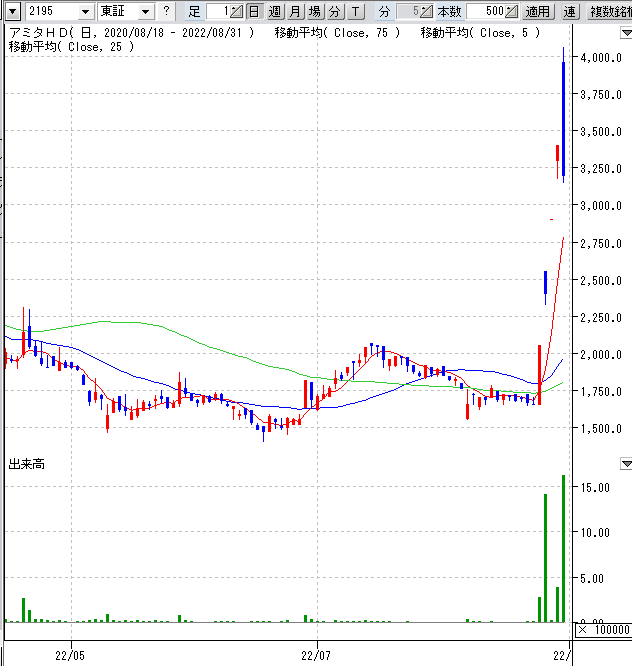The image size is (632, 666).
Task: Click the 適用 apply button
Action: click(x=538, y=11)
